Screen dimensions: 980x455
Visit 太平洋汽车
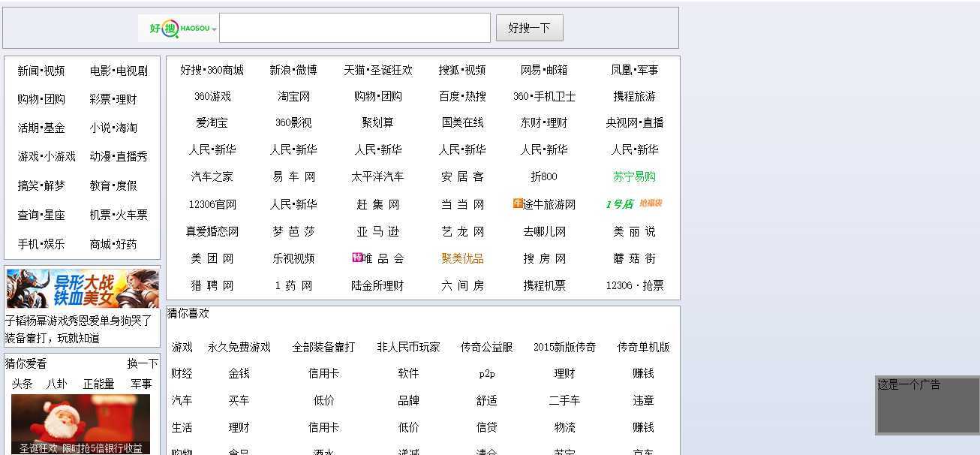pos(377,176)
